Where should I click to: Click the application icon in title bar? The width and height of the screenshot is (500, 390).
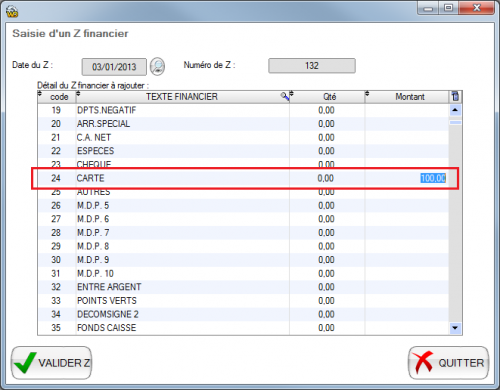pos(12,11)
